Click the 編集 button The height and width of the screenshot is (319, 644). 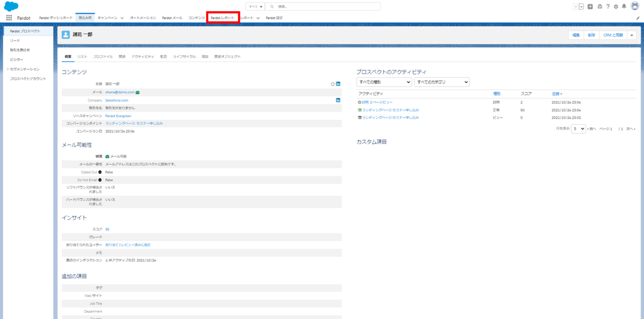point(576,35)
